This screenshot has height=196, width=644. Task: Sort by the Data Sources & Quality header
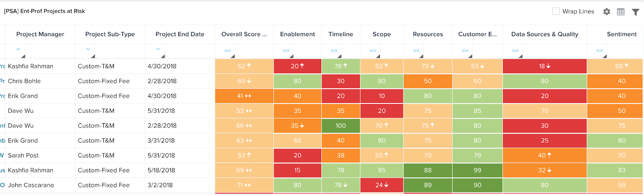[x=545, y=34]
